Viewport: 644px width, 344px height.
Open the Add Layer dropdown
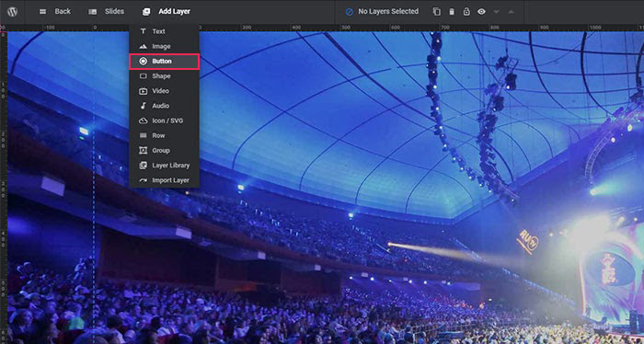click(167, 11)
